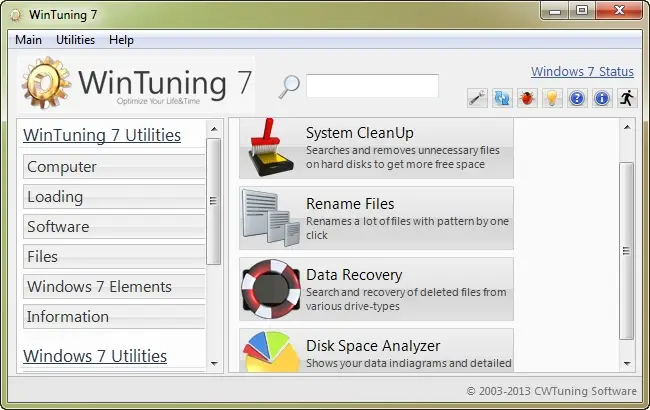The height and width of the screenshot is (410, 650).
Task: Click the left panel scroll up arrow
Action: pos(214,129)
